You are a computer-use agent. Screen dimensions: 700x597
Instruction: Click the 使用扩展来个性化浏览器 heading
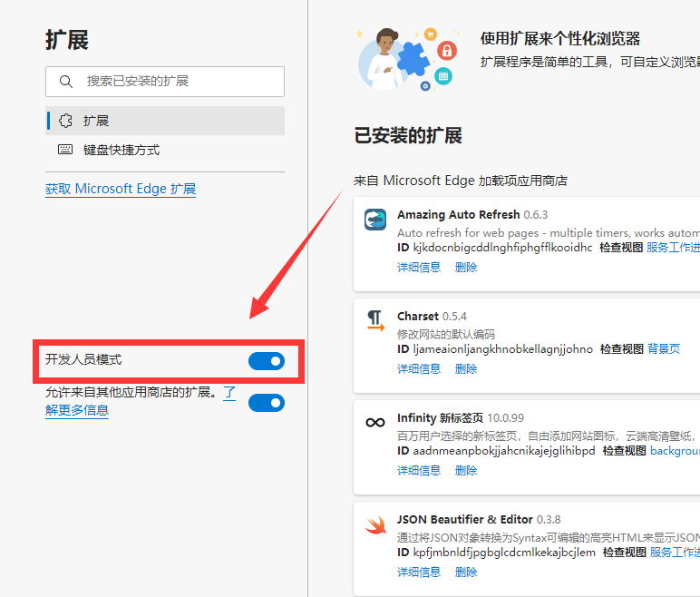560,38
